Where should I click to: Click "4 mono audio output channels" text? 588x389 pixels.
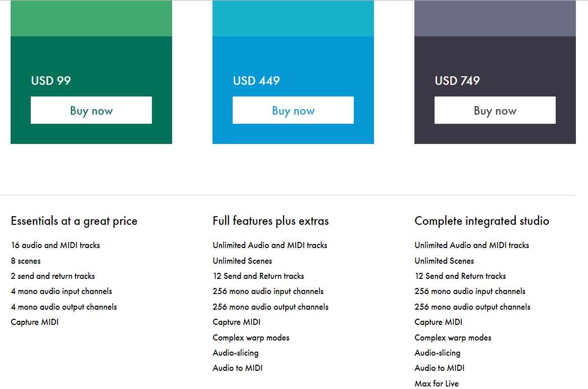[x=64, y=307]
